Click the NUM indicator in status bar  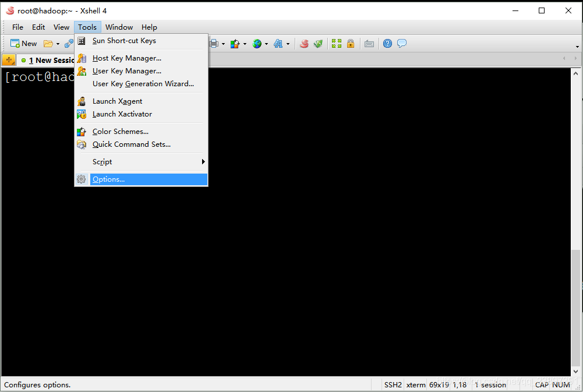561,385
